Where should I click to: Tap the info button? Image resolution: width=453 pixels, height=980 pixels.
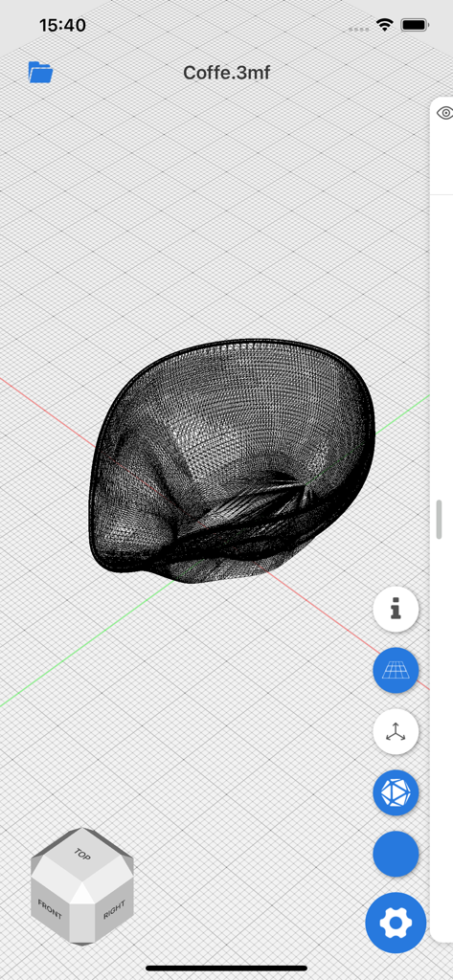(x=396, y=609)
